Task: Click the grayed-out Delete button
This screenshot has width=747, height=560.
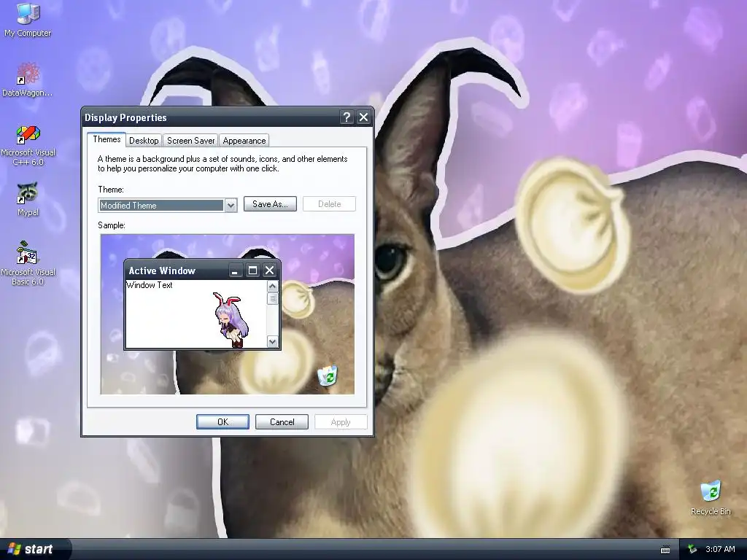Action: 329,204
